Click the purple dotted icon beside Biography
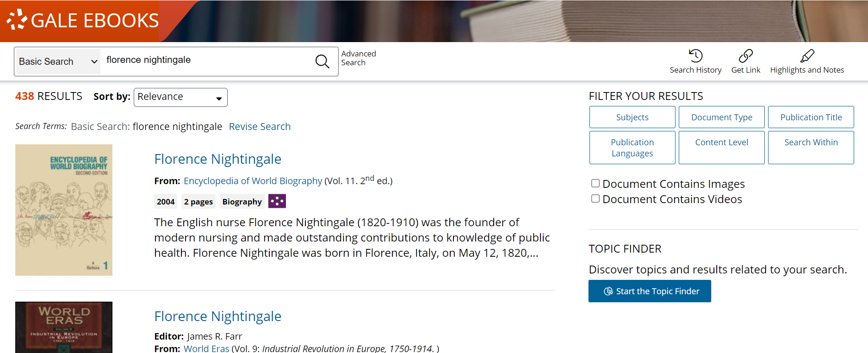Image resolution: width=868 pixels, height=353 pixels. 277,201
